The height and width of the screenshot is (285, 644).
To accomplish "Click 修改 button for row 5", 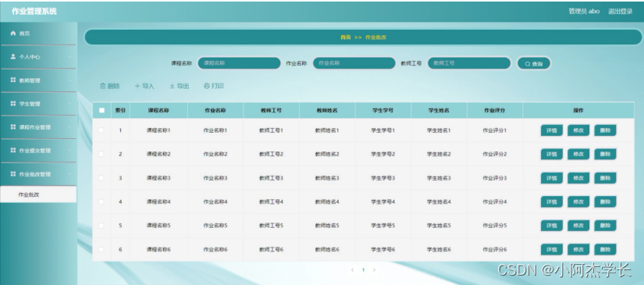I will [578, 226].
